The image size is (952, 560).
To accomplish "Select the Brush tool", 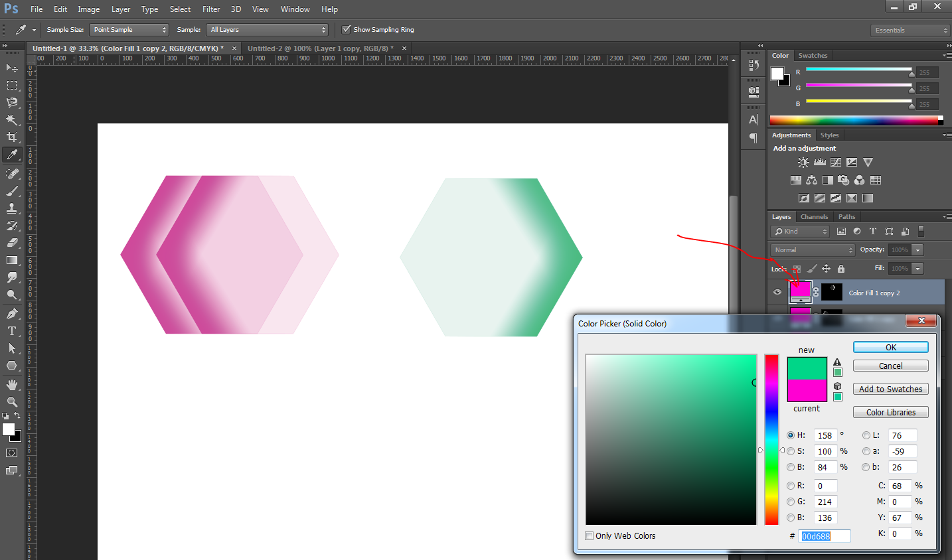I will [x=12, y=191].
